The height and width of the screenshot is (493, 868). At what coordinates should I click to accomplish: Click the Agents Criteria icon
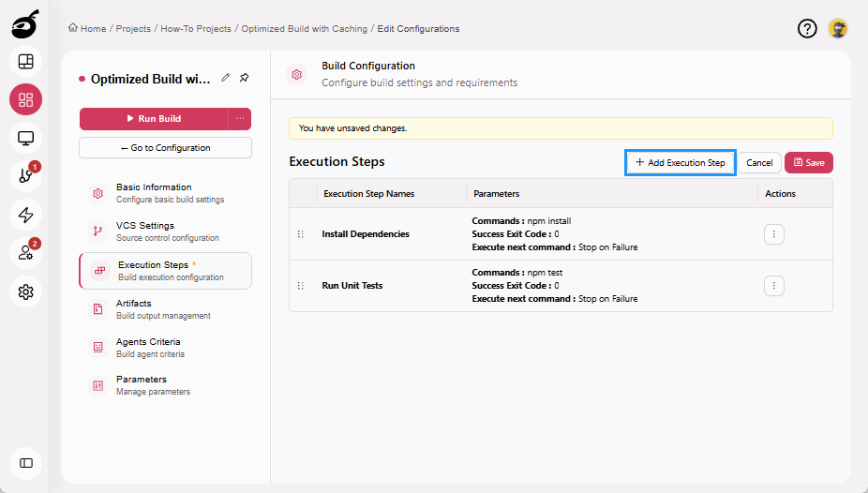(98, 348)
